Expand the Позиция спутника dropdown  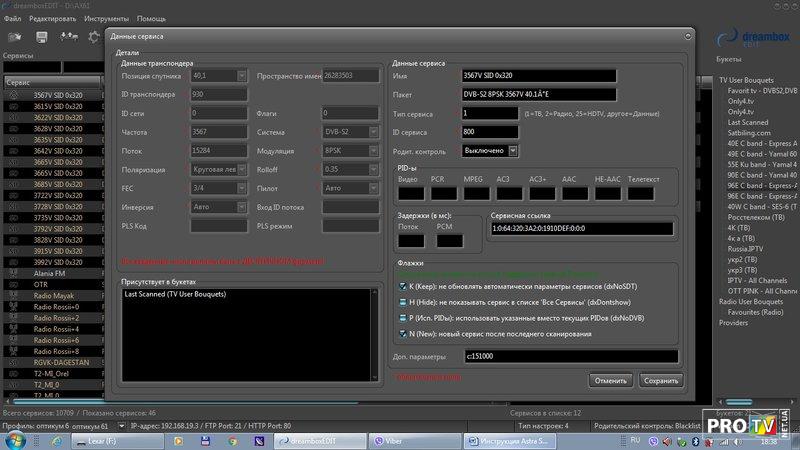(241, 76)
